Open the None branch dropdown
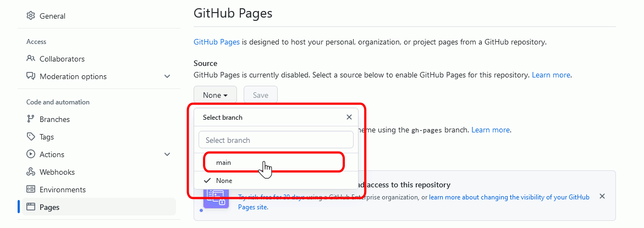 pos(215,95)
